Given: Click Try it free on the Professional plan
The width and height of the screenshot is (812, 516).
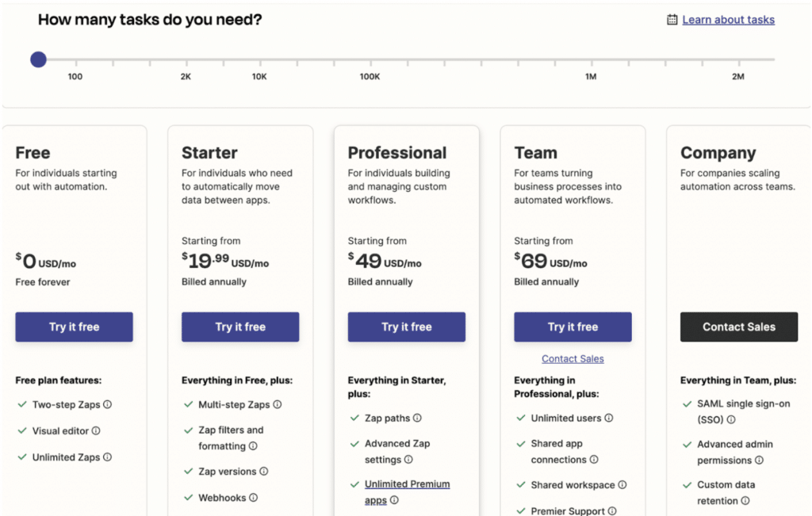Looking at the screenshot, I should [406, 327].
